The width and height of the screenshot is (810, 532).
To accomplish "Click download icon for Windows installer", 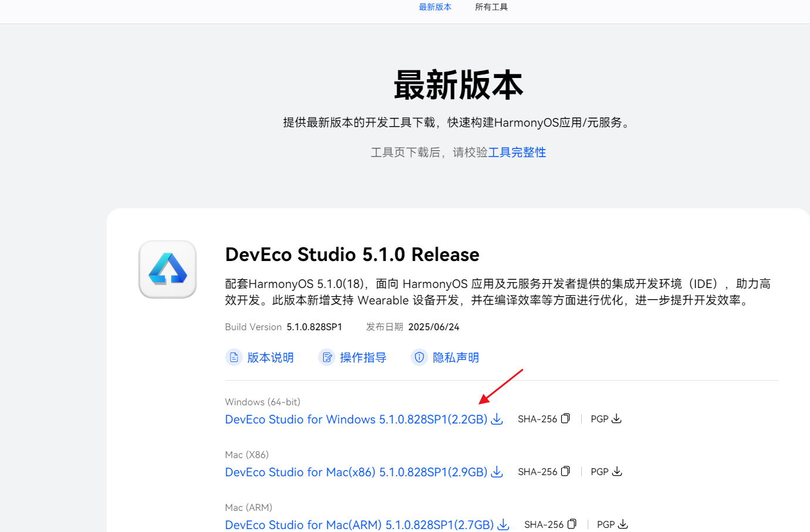I will coord(497,419).
